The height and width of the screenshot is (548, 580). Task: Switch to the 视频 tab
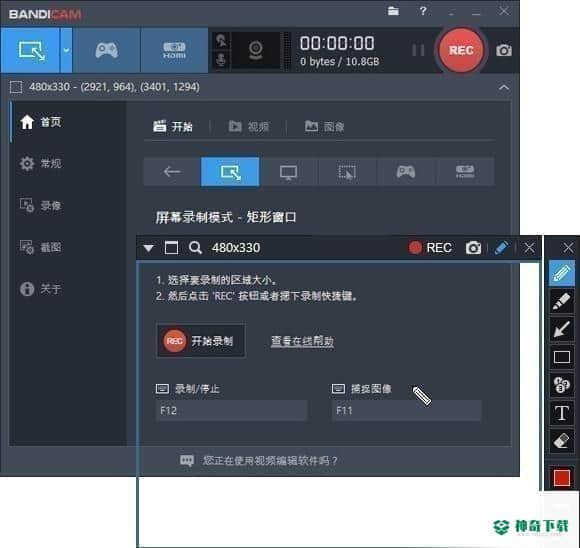coord(249,127)
